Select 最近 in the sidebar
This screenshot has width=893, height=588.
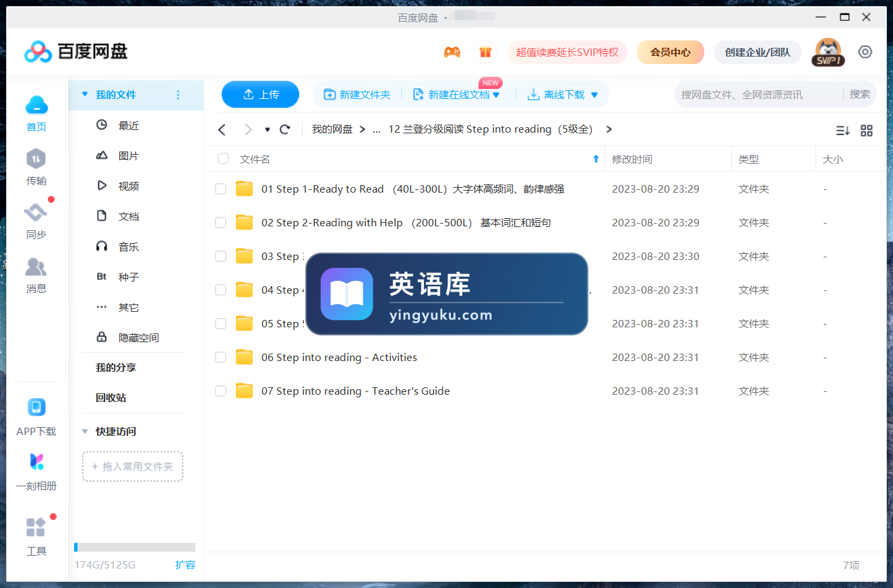[128, 125]
